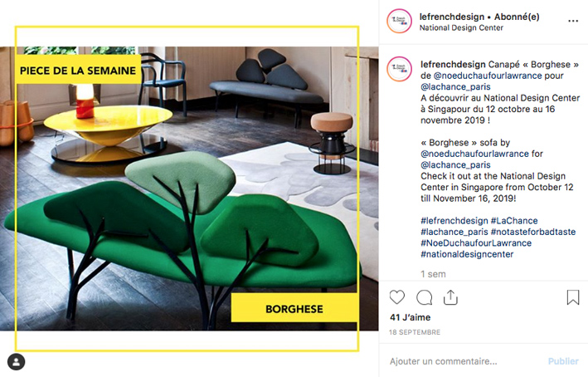Viewport: 588px width, 377px height.
Task: Open comments with the speech bubble icon
Action: (424, 297)
